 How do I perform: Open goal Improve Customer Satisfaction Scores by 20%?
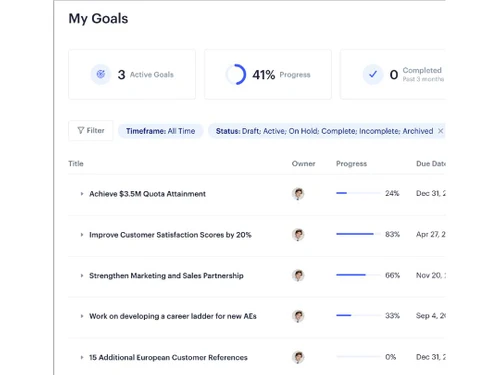[x=170, y=235]
